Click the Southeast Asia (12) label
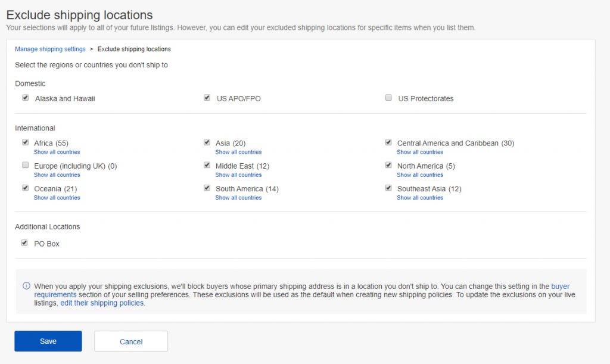Image resolution: width=610 pixels, height=364 pixels. [429, 189]
